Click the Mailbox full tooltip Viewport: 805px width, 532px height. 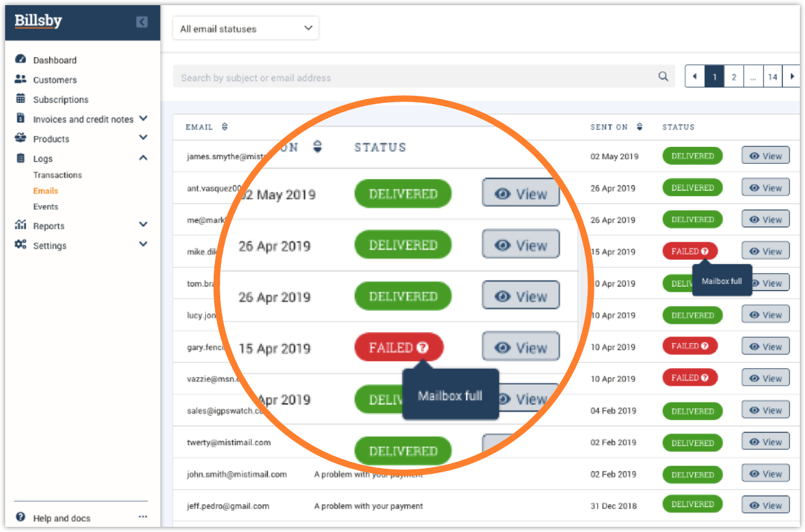tap(722, 281)
